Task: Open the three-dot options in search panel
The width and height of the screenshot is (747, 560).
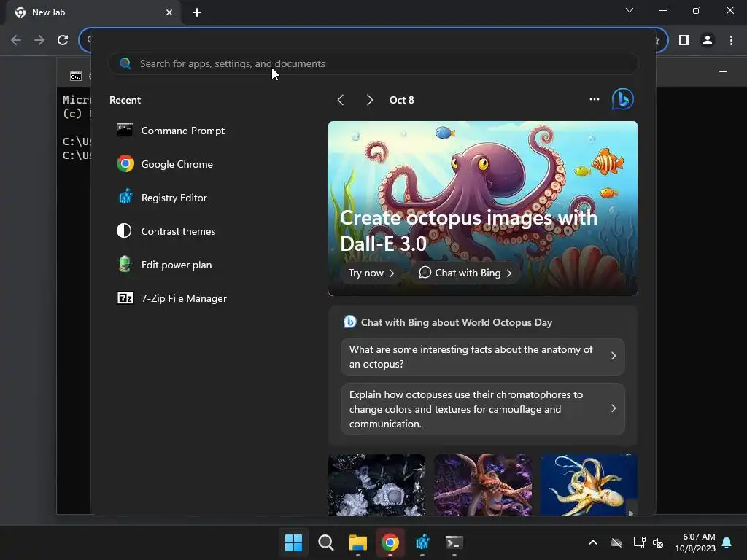Action: pos(594,99)
